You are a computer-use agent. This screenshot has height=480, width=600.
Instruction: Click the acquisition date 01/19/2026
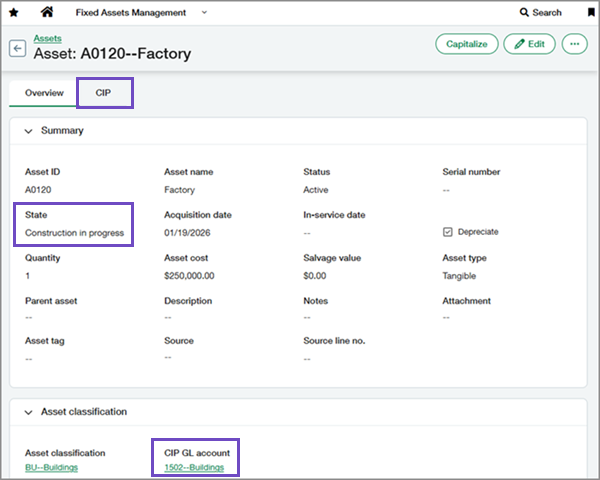coord(186,233)
